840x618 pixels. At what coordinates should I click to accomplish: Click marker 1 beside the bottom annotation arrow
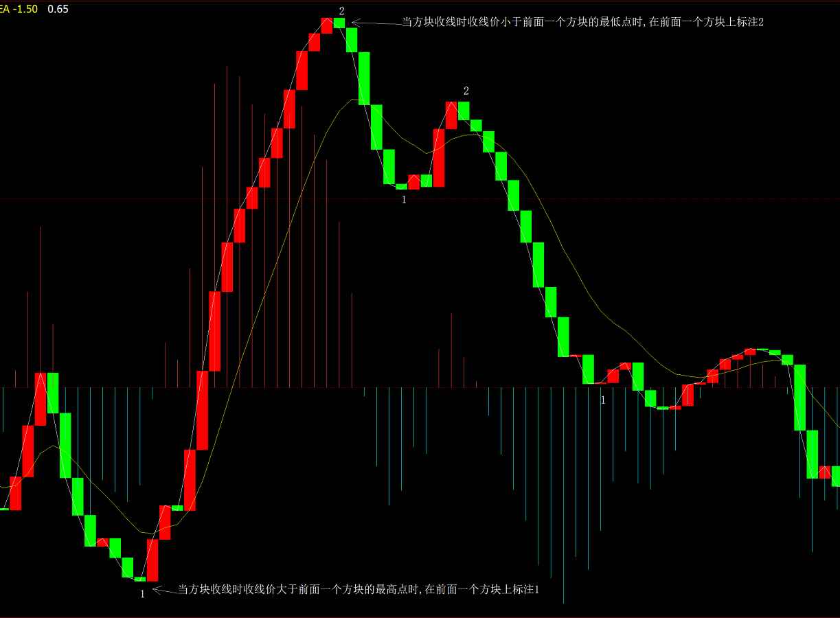pyautogui.click(x=143, y=594)
